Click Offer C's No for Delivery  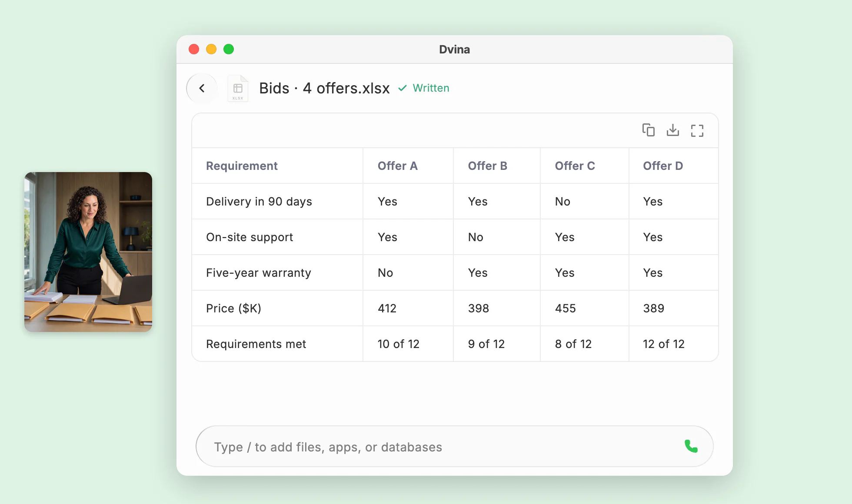point(562,202)
